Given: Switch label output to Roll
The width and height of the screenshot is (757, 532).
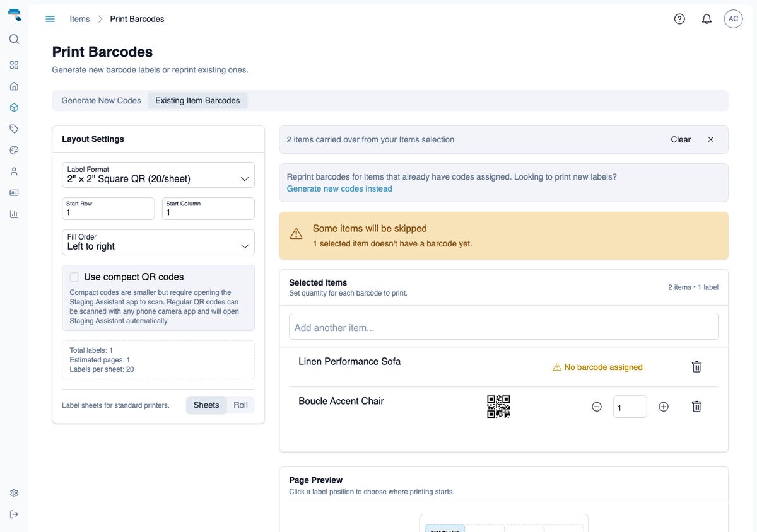Looking at the screenshot, I should (x=240, y=405).
